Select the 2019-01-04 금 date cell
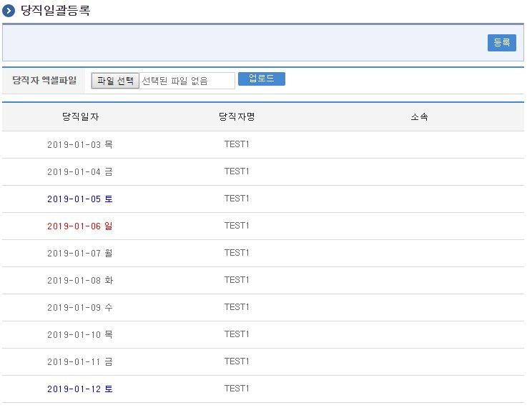The image size is (532, 410). coord(80,171)
